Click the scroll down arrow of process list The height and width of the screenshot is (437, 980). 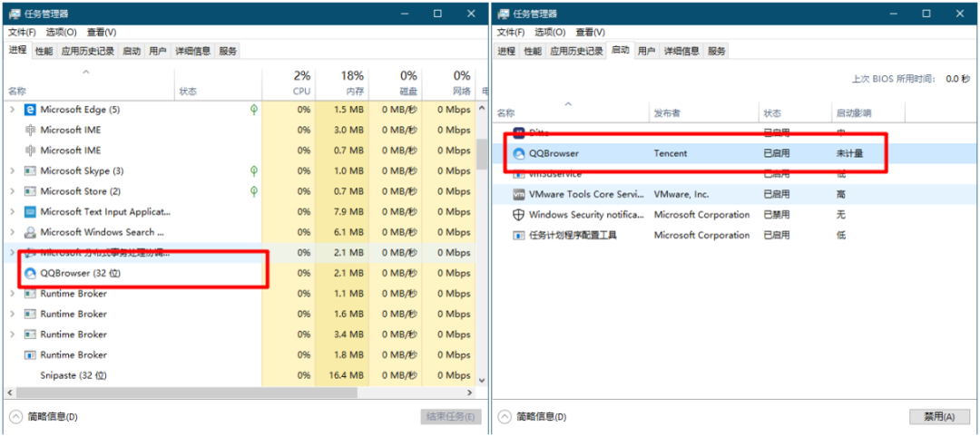482,380
